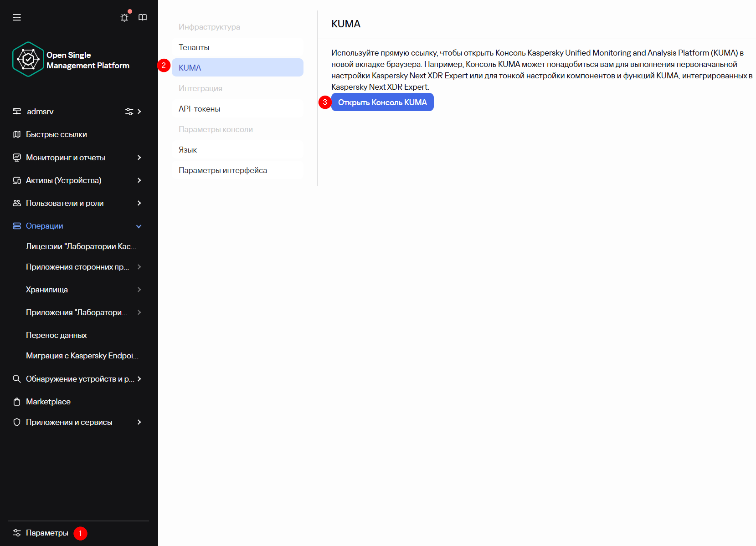
Task: Click the hamburger menu icon
Action: tap(17, 17)
